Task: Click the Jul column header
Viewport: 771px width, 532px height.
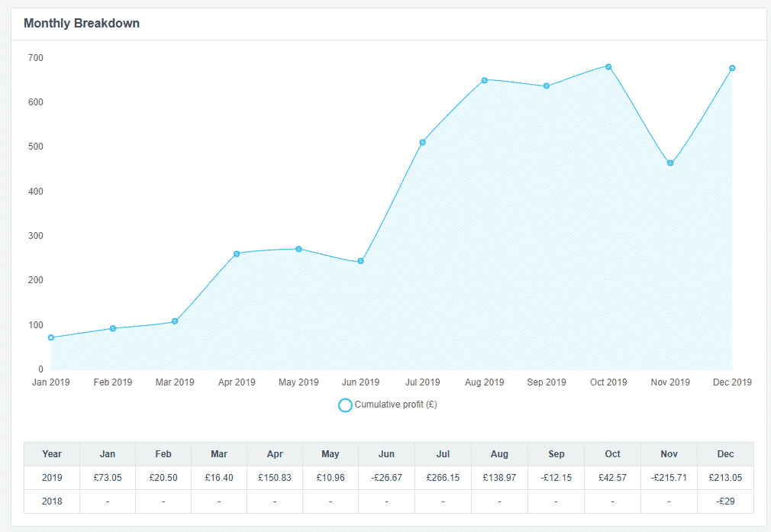Action: point(443,454)
